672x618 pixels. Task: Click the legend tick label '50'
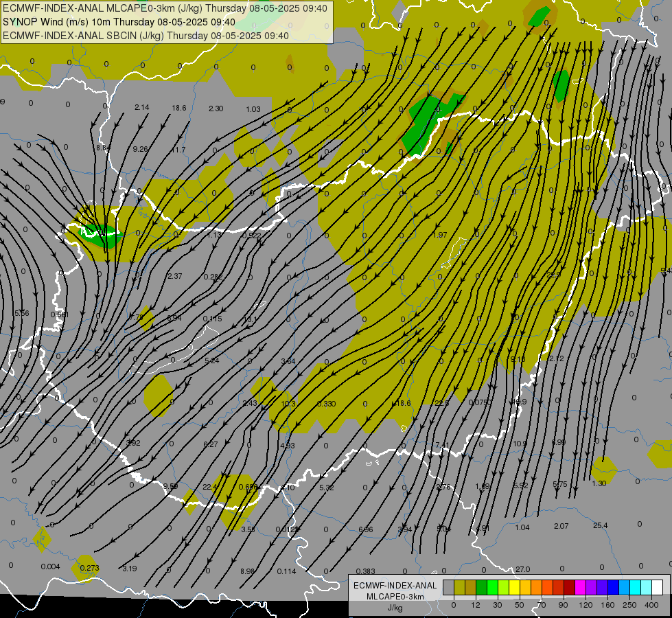pyautogui.click(x=519, y=605)
